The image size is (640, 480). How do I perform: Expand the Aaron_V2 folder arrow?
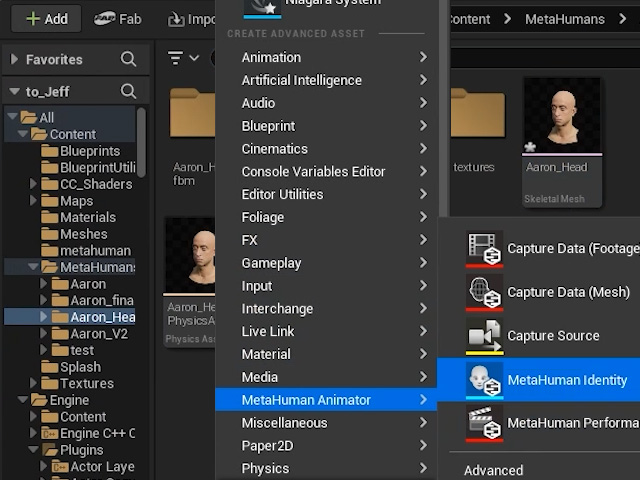[x=43, y=333]
